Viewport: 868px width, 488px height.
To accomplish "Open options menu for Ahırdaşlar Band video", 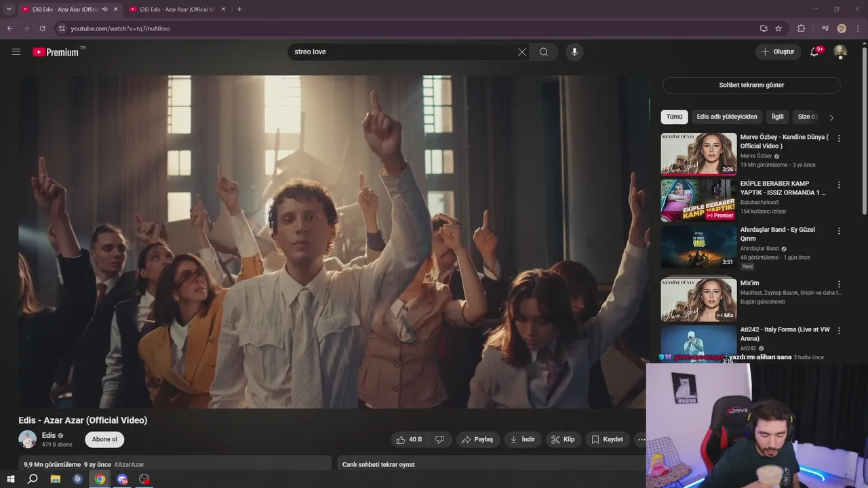I will 839,231.
